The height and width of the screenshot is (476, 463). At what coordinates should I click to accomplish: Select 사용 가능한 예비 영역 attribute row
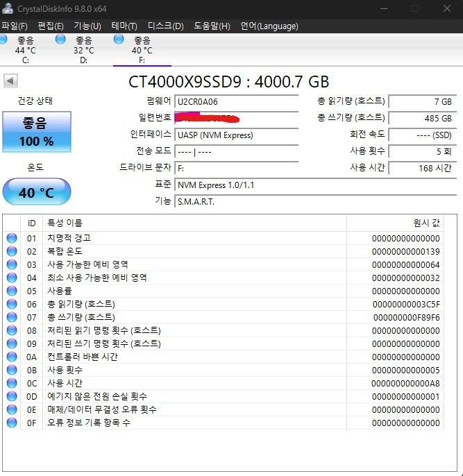[224, 264]
